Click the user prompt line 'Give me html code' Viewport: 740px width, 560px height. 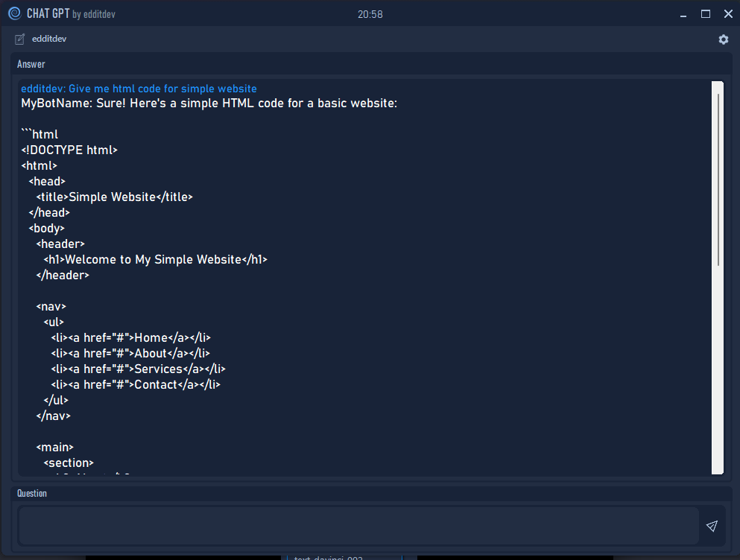(x=139, y=89)
